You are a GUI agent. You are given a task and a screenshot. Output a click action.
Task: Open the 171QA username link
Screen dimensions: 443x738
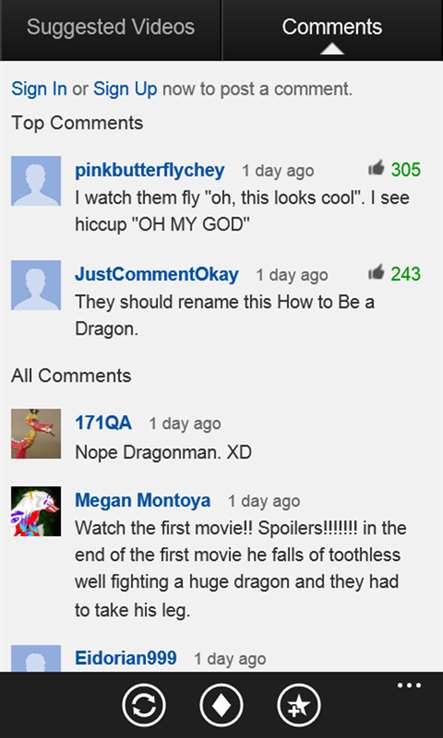[x=103, y=423]
